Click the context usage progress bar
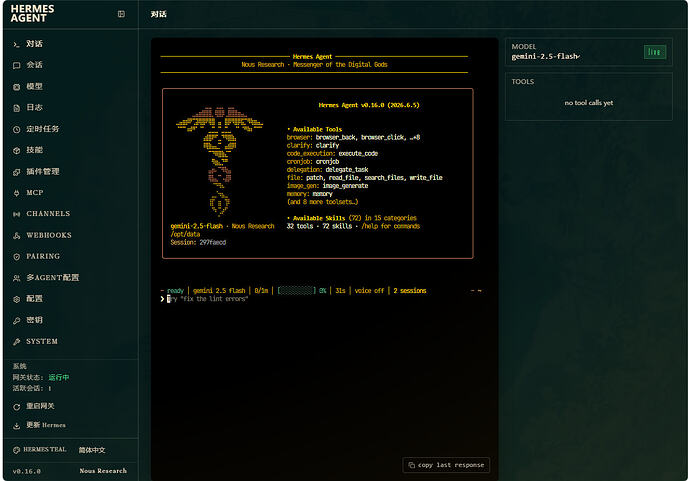The image size is (690, 481). pyautogui.click(x=297, y=291)
